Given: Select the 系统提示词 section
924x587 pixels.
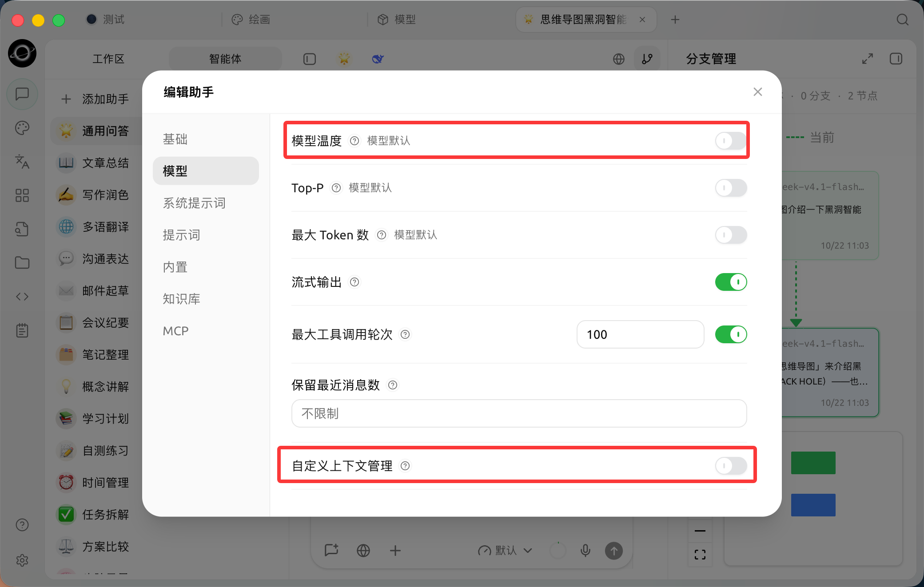Looking at the screenshot, I should pos(206,203).
